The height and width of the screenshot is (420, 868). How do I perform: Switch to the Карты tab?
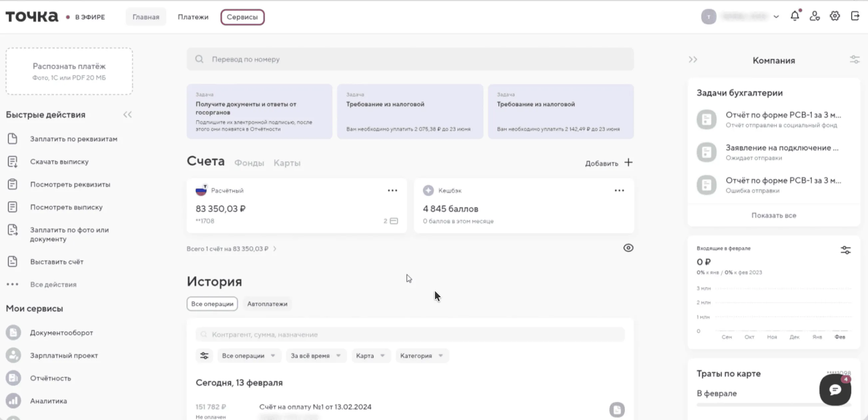click(x=287, y=163)
